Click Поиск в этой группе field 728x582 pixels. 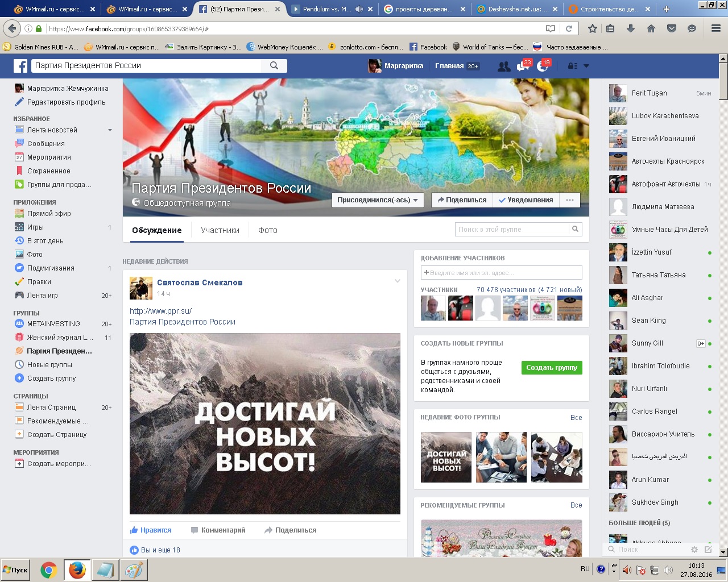pos(512,229)
